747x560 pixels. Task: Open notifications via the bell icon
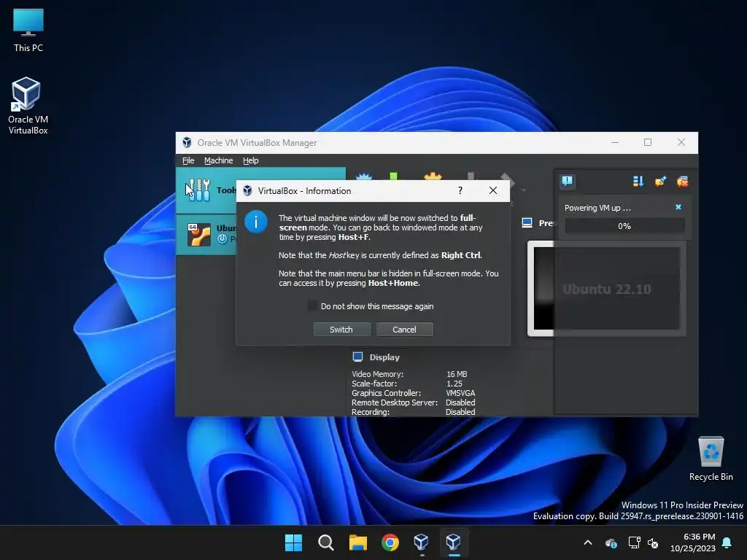click(x=727, y=542)
